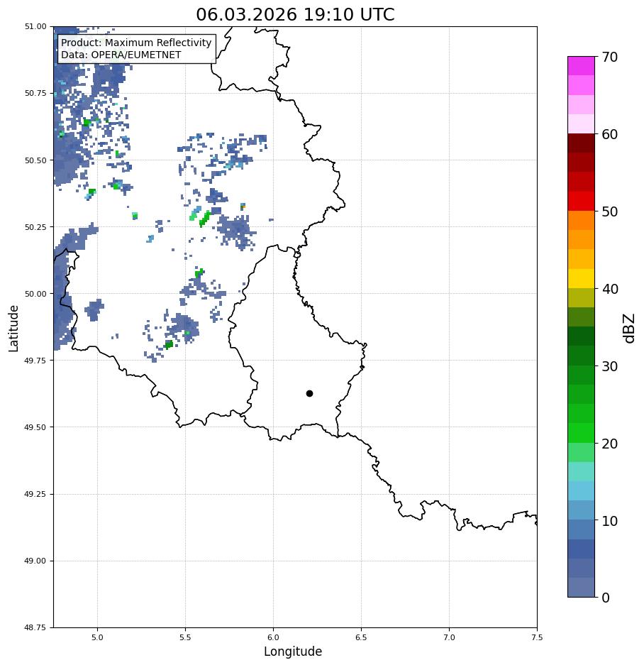Click the latitude tick '50.25'
Viewport: 644px width, 665px height.
pyautogui.click(x=35, y=227)
